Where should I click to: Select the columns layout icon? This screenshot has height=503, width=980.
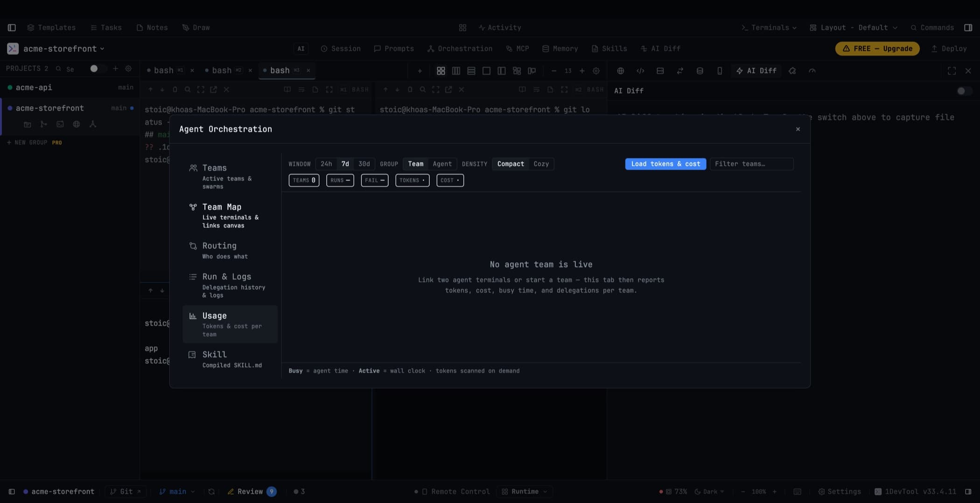click(456, 71)
